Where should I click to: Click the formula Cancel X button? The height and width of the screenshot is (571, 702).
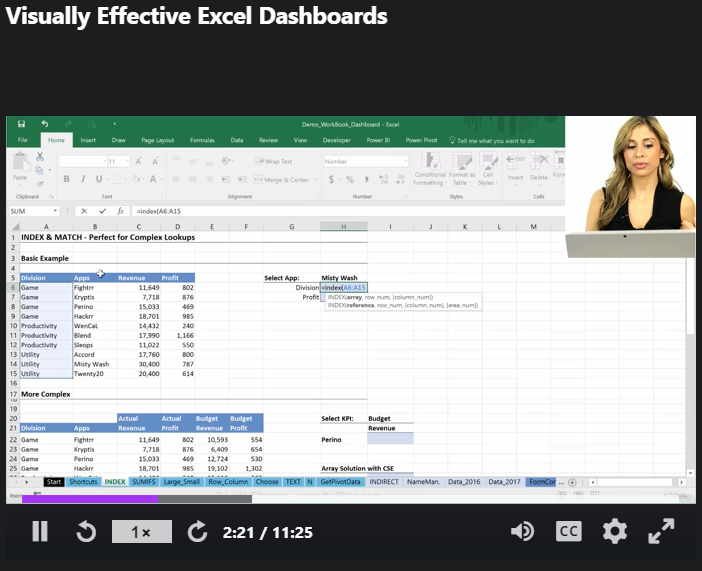point(84,211)
